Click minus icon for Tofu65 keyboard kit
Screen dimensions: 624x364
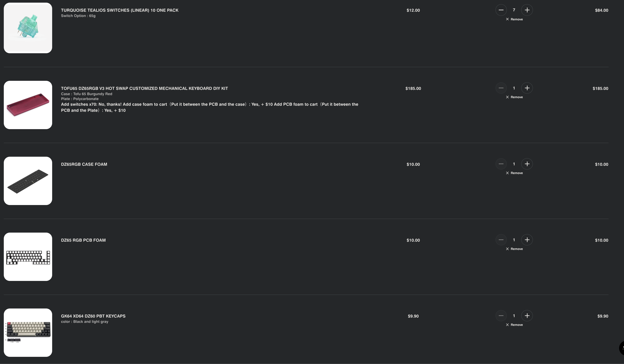tap(501, 88)
